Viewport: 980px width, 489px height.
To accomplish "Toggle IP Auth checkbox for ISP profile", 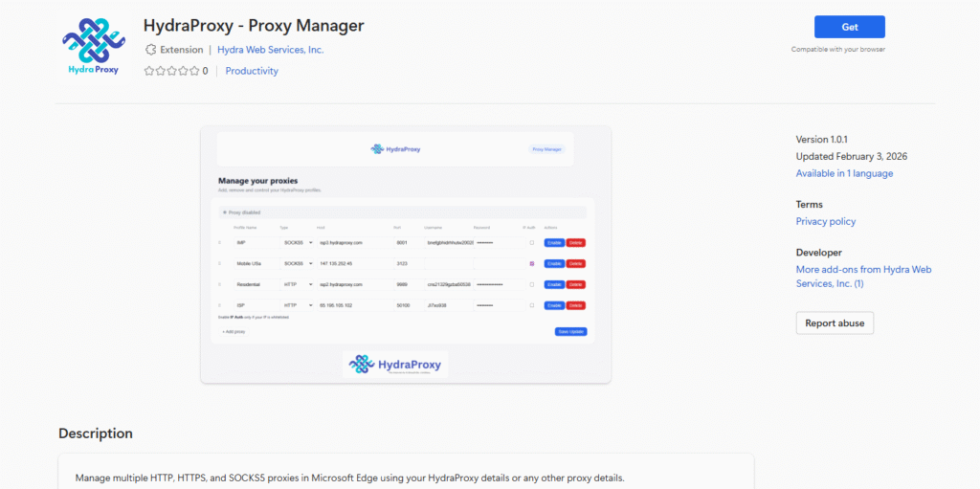I will 532,305.
